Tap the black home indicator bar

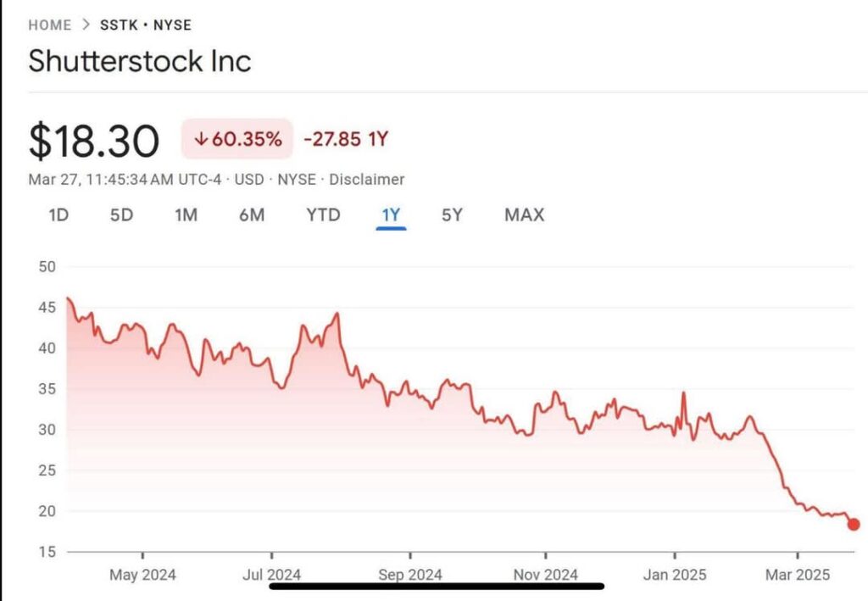[x=437, y=585]
